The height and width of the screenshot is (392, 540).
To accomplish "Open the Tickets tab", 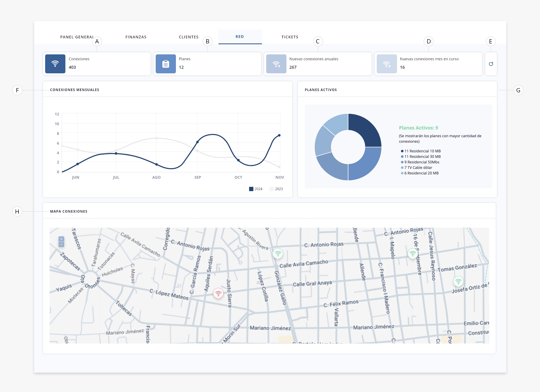I will 290,37.
